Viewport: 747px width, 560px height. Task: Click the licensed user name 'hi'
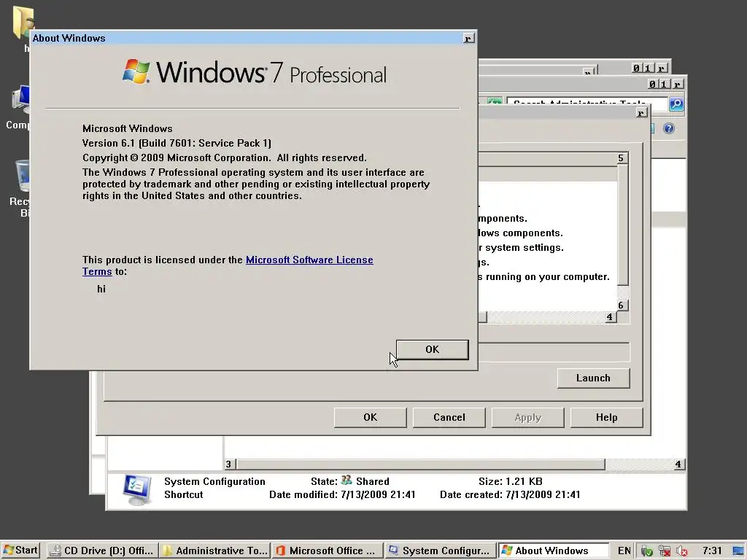pyautogui.click(x=101, y=289)
